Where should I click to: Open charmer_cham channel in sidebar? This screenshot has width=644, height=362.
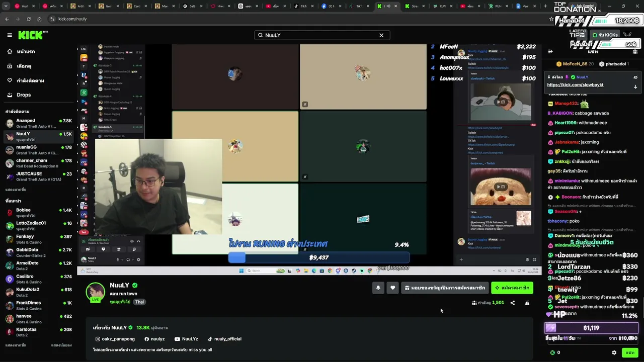(x=39, y=163)
